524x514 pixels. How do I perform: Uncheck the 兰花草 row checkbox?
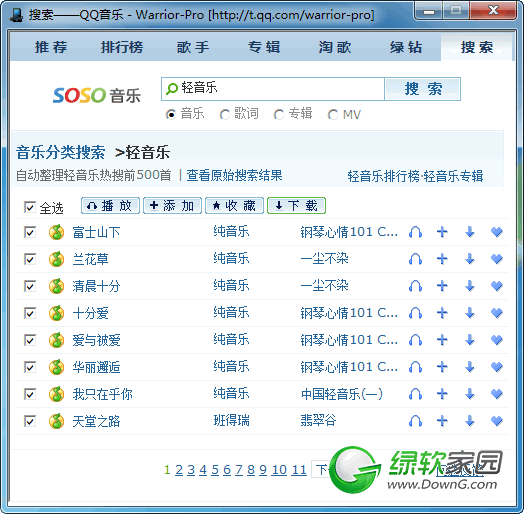(30, 259)
